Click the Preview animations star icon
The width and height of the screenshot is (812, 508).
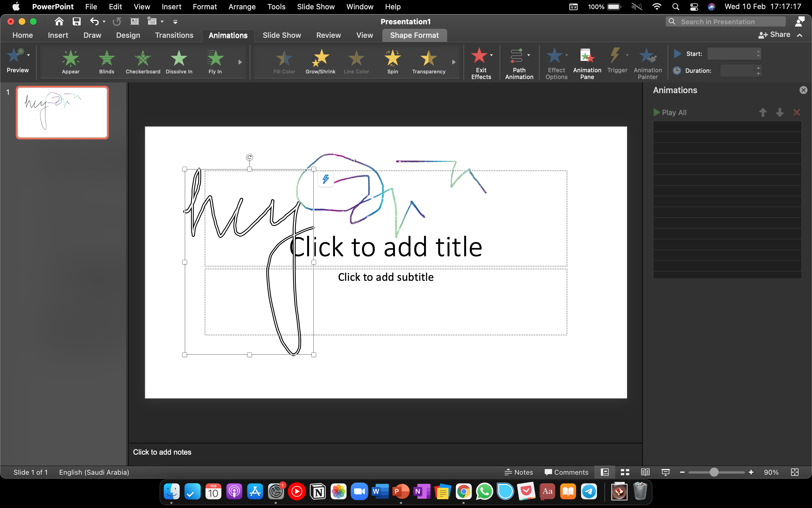[16, 55]
